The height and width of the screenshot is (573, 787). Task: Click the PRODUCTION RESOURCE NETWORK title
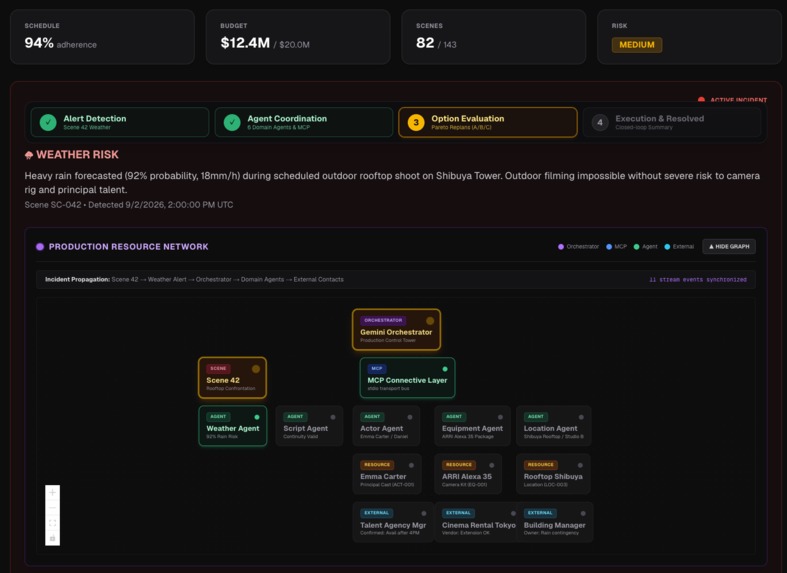coord(128,246)
